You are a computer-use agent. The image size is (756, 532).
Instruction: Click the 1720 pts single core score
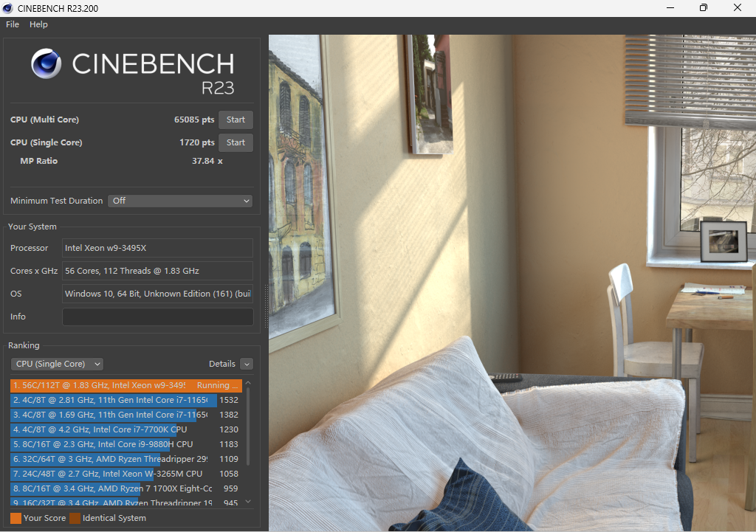click(196, 142)
